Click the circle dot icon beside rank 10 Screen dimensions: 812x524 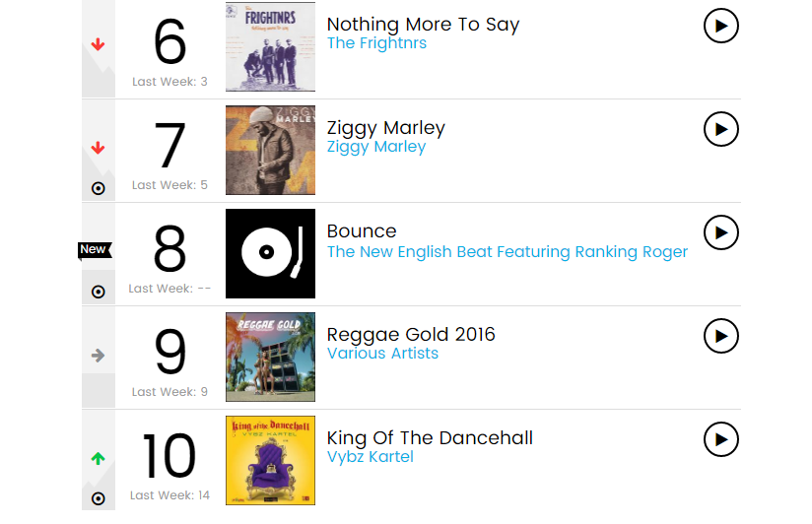(98, 498)
